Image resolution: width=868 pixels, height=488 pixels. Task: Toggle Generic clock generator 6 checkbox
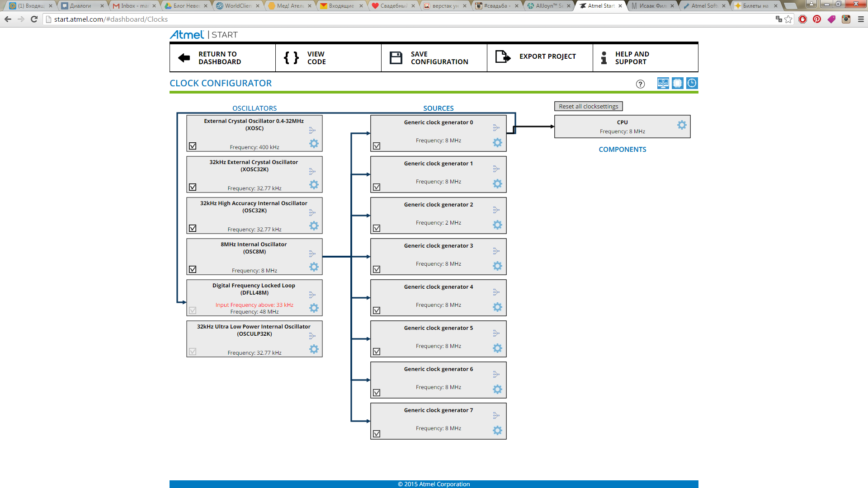pyautogui.click(x=377, y=393)
